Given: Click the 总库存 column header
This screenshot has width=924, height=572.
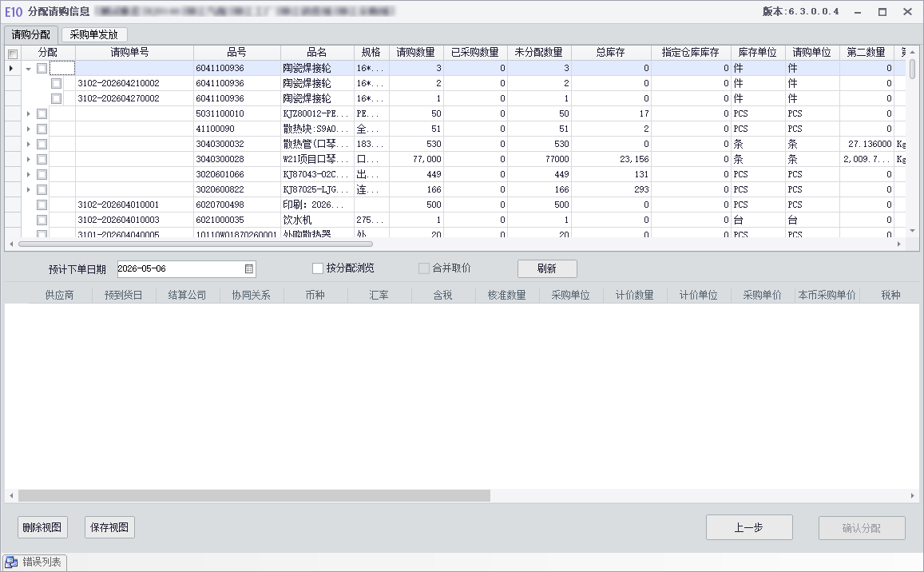Looking at the screenshot, I should point(610,53).
